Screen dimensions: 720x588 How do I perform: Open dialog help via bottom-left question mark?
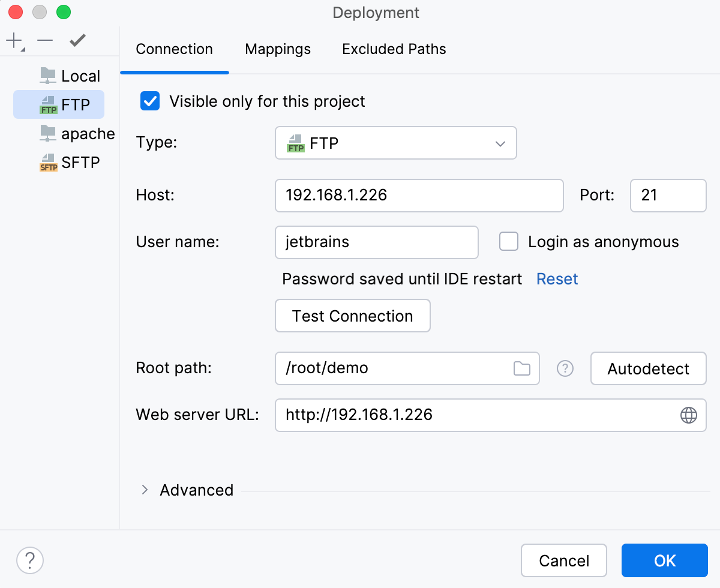[x=30, y=560]
